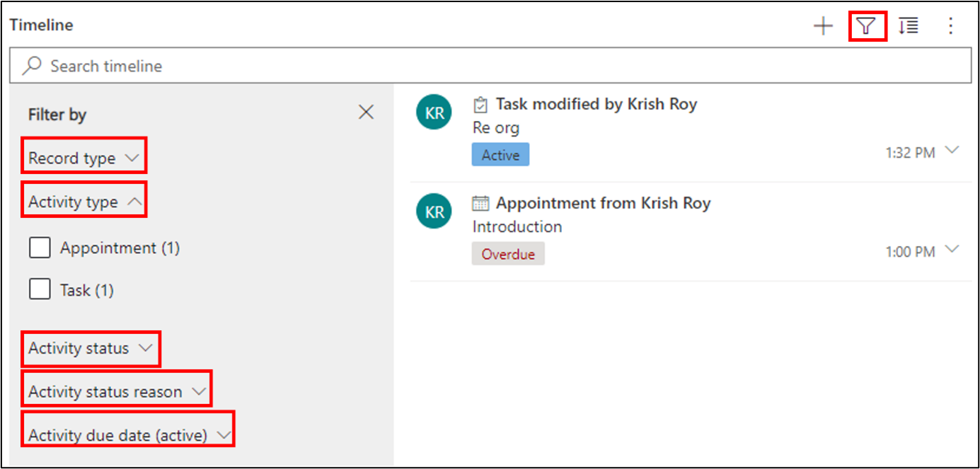980x469 pixels.
Task: Expand the Appointment record chevron at 1:00 PM
Action: (952, 249)
